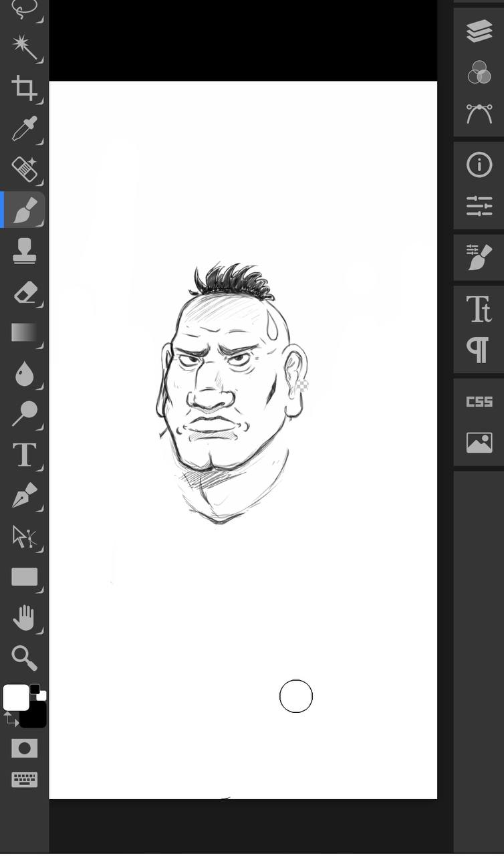Swap foreground and background colors
Image resolution: width=504 pixels, height=856 pixels.
(10, 720)
